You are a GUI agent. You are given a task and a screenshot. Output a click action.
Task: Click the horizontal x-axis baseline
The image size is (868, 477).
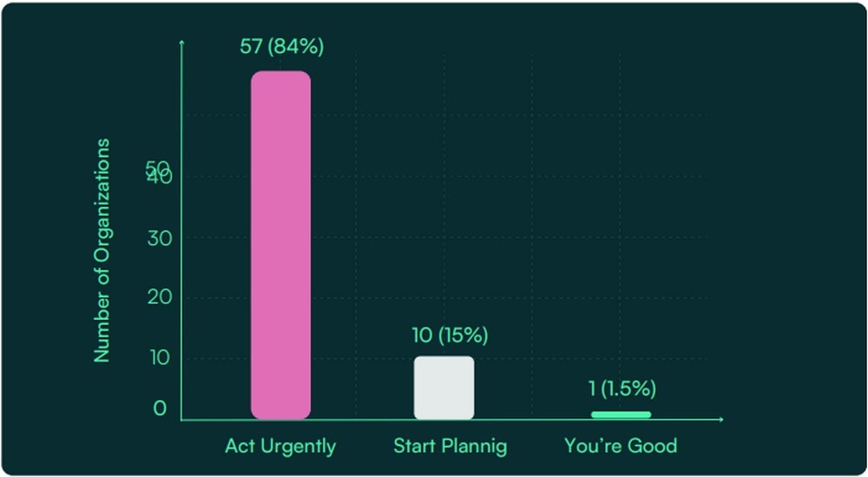(451, 420)
